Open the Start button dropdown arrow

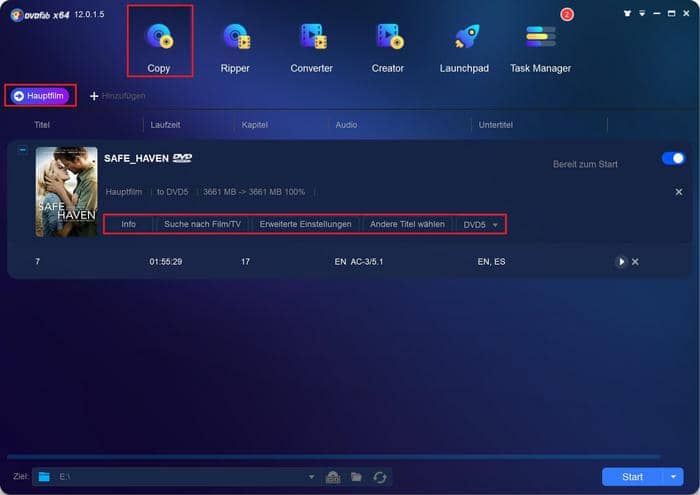(x=673, y=477)
